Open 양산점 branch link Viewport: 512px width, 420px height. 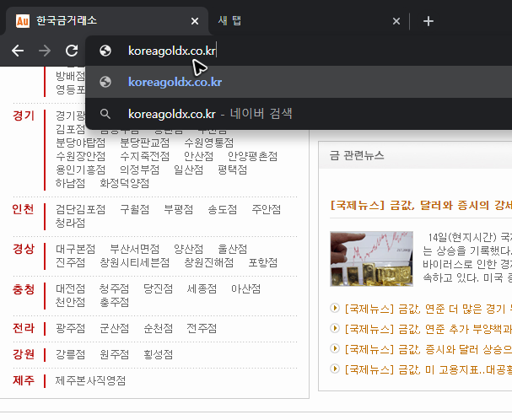tap(188, 249)
